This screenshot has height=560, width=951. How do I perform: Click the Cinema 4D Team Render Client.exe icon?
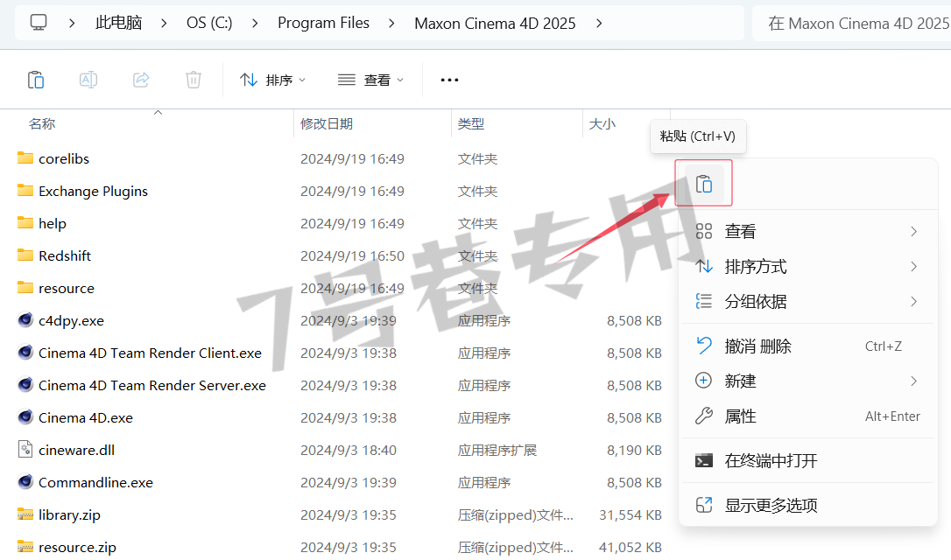point(25,353)
